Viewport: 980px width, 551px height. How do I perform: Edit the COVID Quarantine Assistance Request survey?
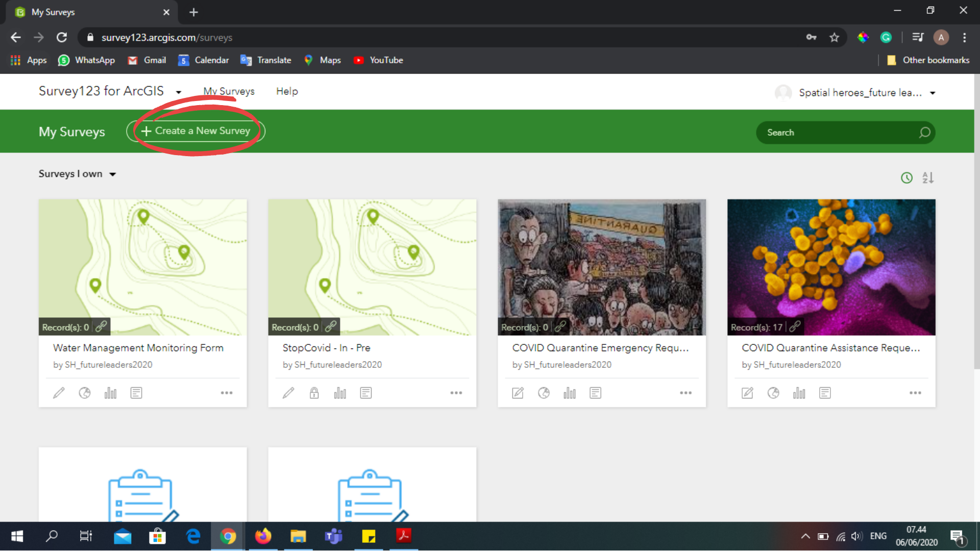[748, 393]
